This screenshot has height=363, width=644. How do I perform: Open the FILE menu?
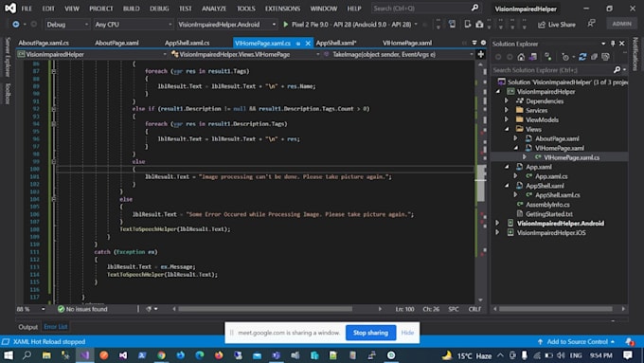click(x=27, y=9)
